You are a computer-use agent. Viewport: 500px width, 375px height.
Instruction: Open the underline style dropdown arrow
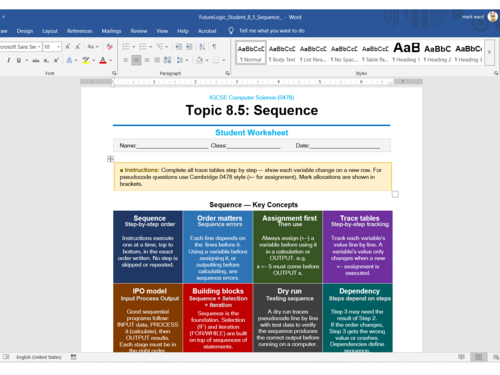tap(27, 60)
